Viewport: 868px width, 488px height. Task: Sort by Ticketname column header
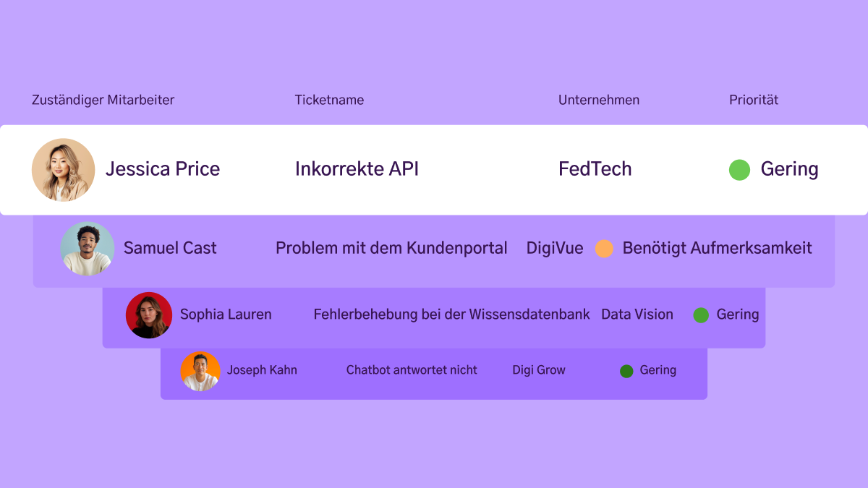329,100
